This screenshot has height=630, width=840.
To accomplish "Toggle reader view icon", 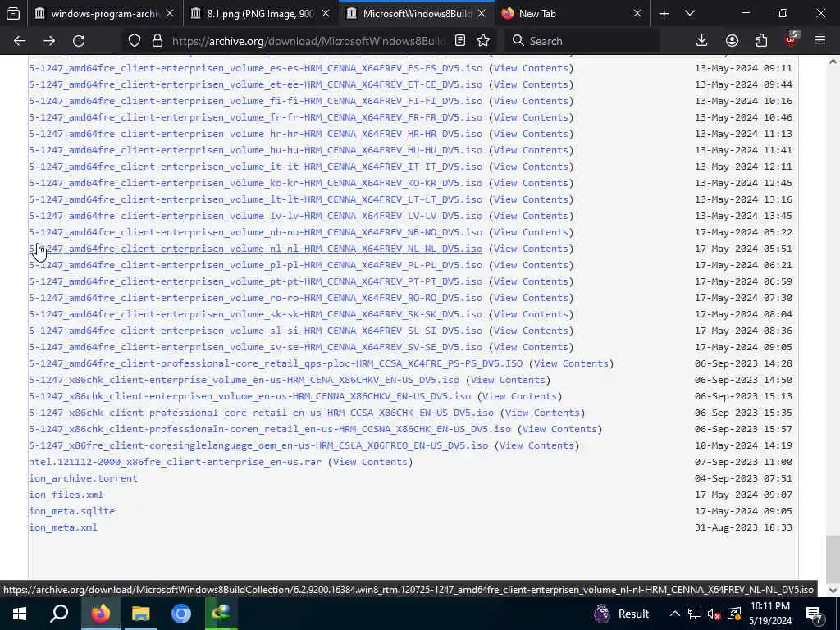I will click(x=459, y=41).
